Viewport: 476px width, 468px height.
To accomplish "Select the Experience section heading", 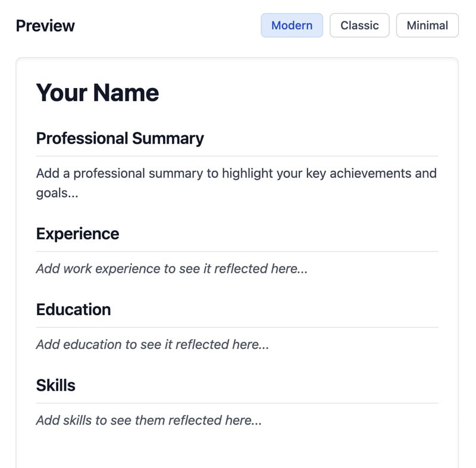I will pyautogui.click(x=77, y=233).
